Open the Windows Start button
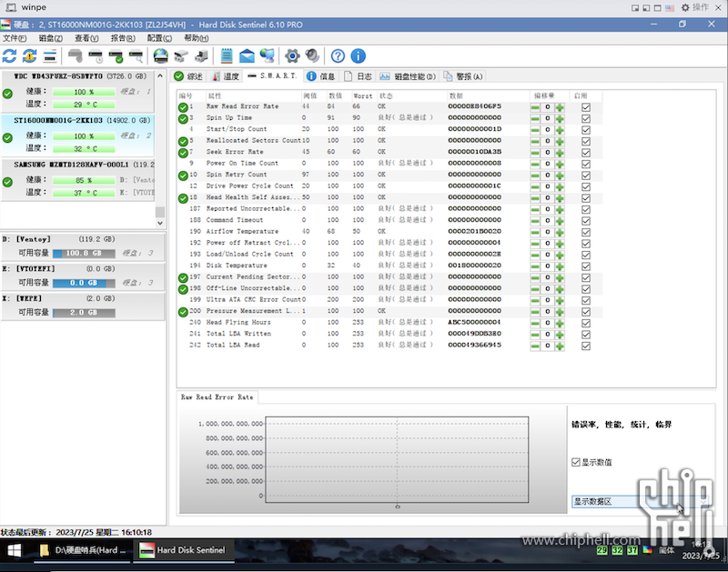728x572 pixels. coord(15,551)
